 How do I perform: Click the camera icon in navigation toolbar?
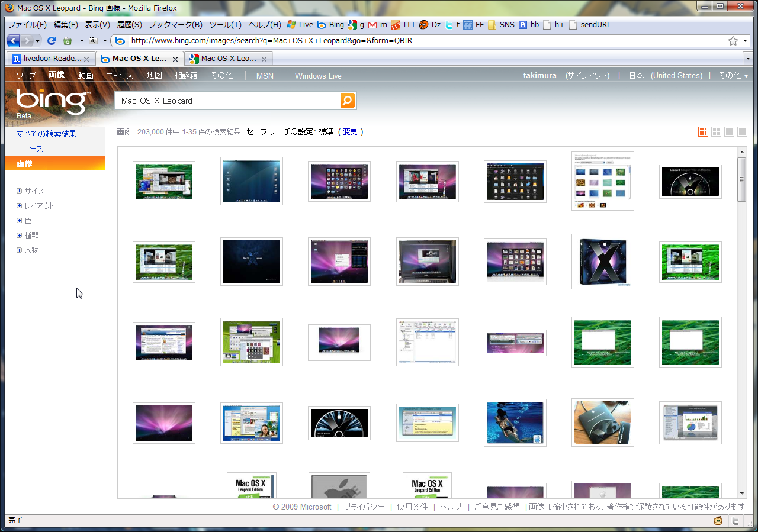tap(93, 41)
